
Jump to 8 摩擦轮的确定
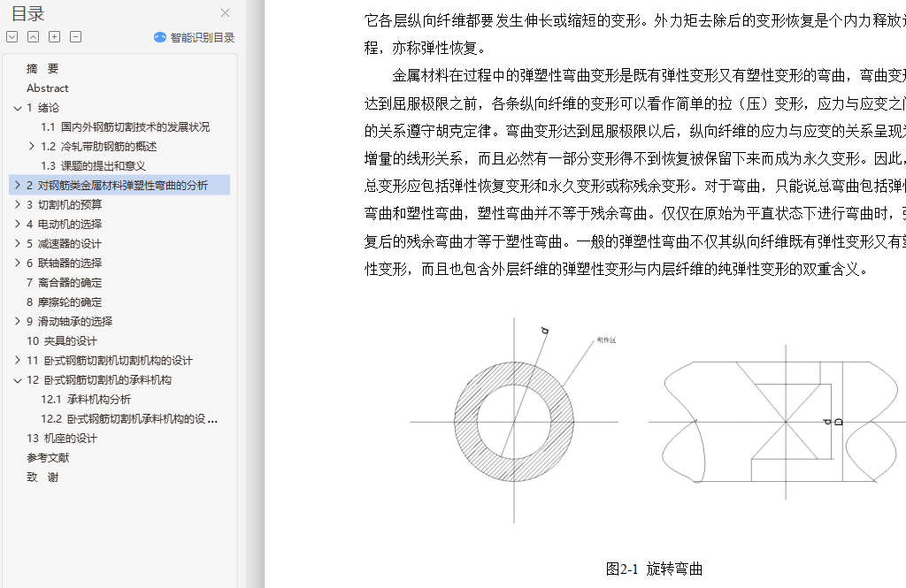tap(64, 302)
